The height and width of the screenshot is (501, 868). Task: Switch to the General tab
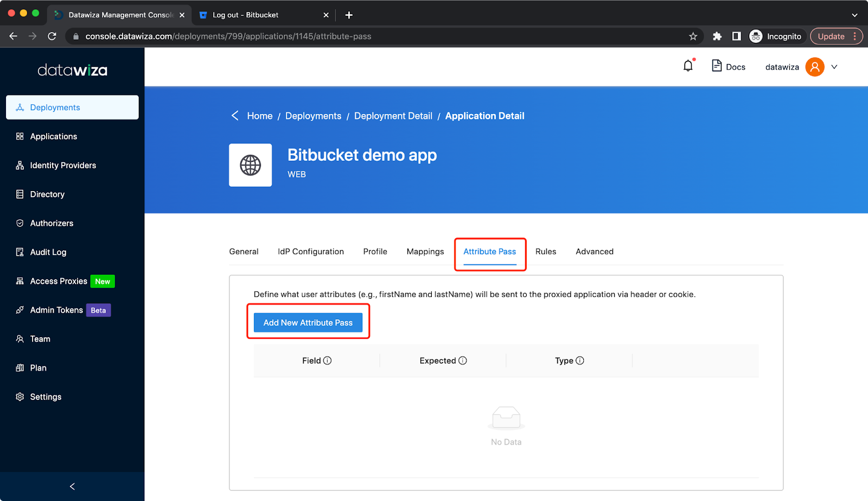244,251
